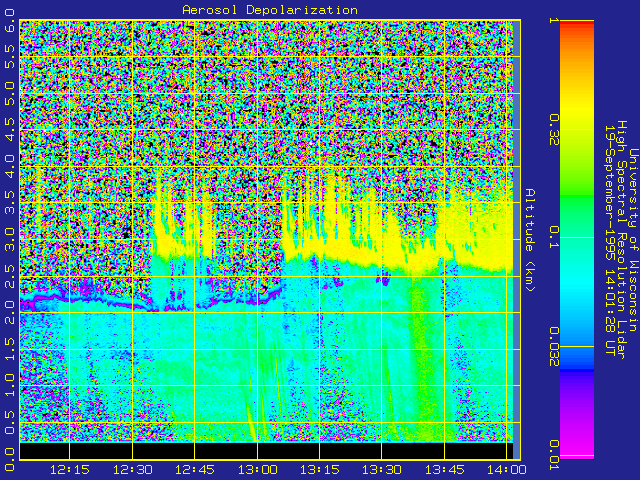The height and width of the screenshot is (480, 640).
Task: Click the 5.0 altitude axis label
Action: point(9,93)
